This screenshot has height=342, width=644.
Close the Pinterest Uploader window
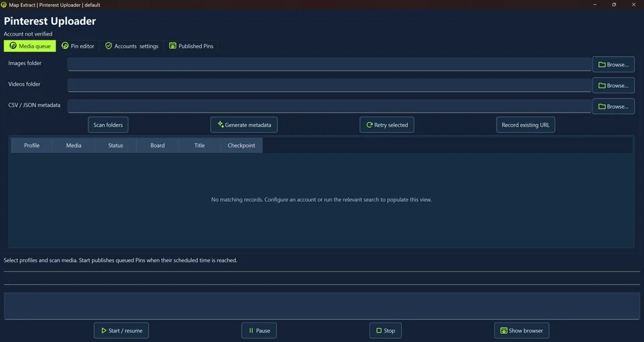tap(633, 5)
